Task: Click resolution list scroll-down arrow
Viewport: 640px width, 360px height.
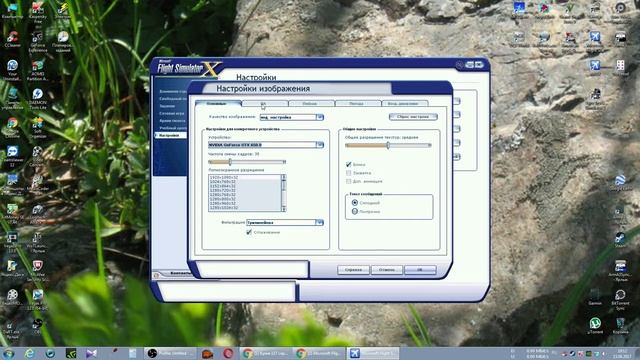Action: pyautogui.click(x=284, y=209)
